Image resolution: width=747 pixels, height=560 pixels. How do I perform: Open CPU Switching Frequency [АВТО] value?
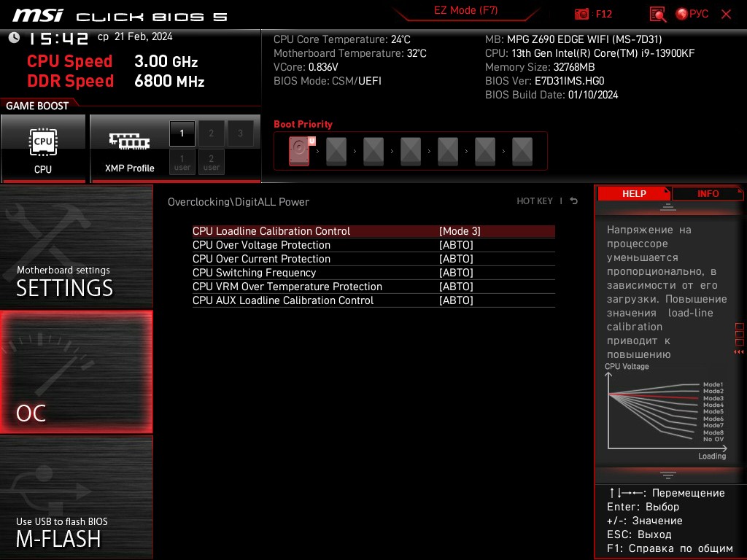[x=456, y=273]
